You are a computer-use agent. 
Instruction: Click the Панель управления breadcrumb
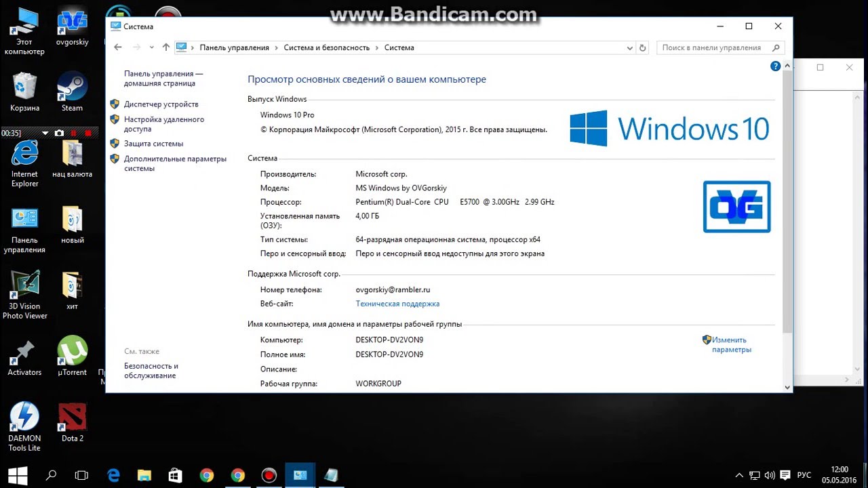pos(234,47)
